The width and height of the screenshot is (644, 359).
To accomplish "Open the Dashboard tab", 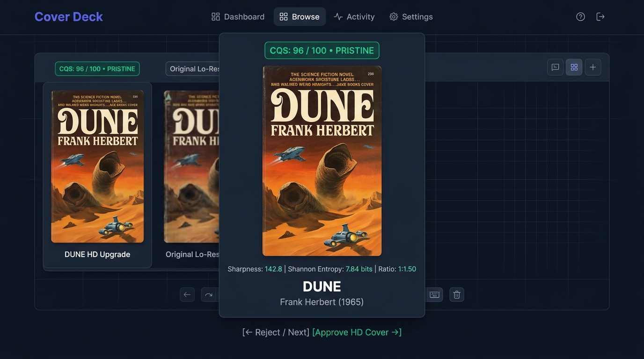I will click(238, 17).
